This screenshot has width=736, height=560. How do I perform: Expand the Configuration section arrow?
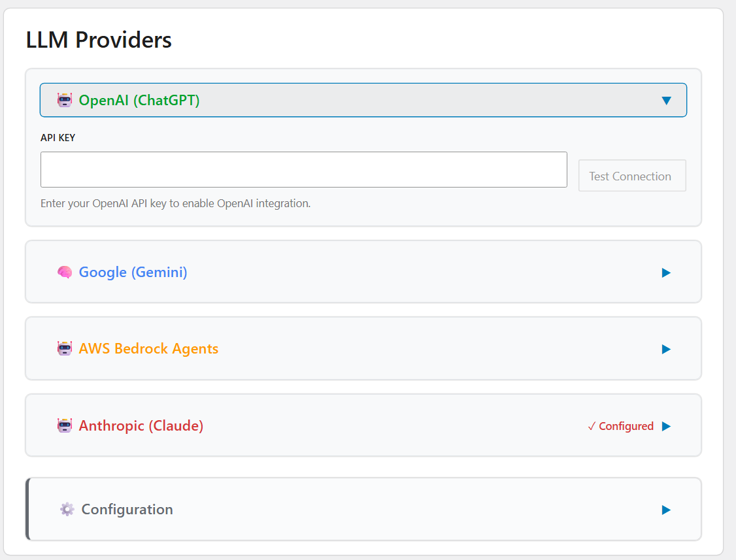click(666, 510)
